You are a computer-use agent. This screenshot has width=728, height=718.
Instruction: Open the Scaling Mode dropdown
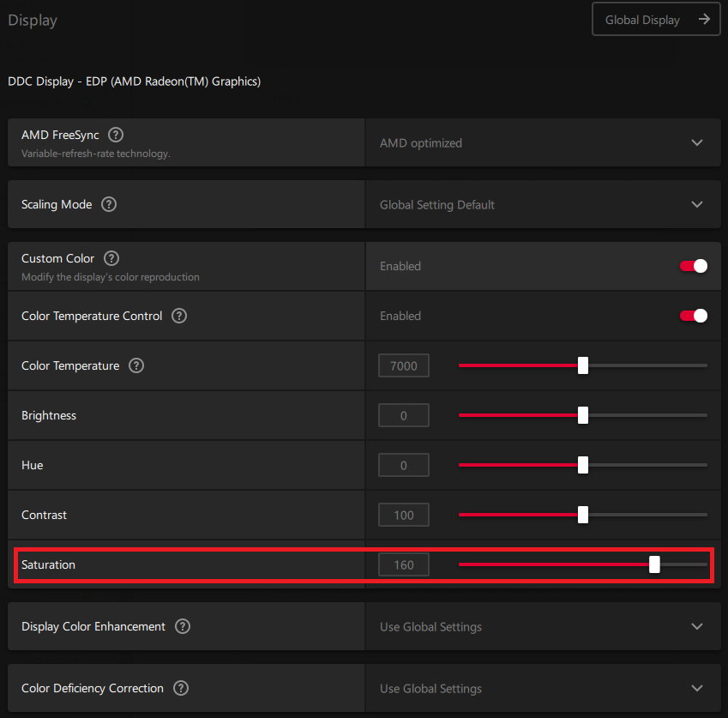click(x=696, y=205)
